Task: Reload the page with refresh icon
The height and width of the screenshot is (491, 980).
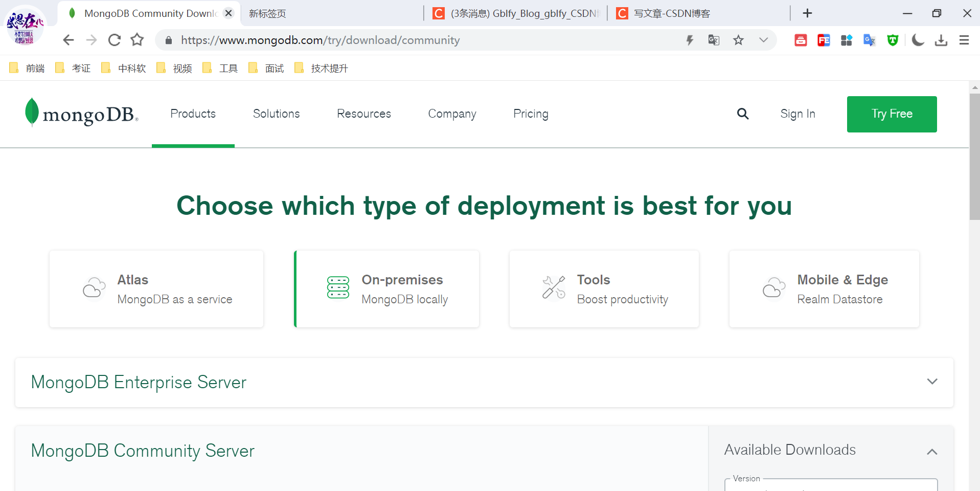Action: 115,40
